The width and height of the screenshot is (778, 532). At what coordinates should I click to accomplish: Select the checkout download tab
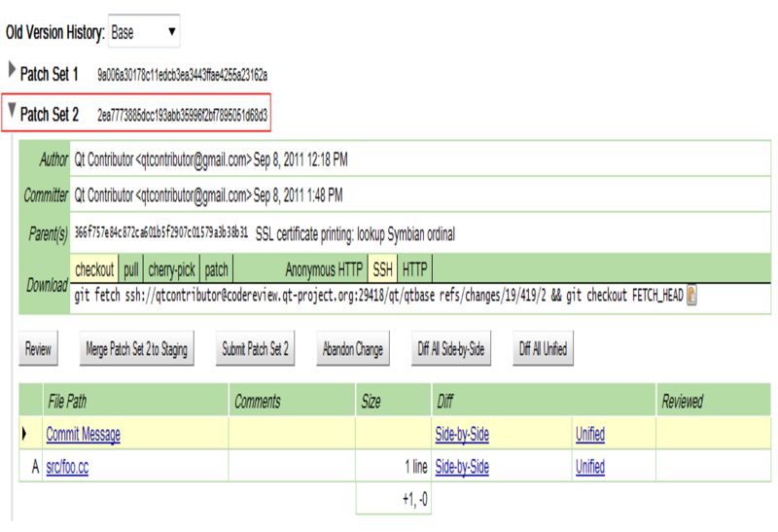(x=95, y=269)
